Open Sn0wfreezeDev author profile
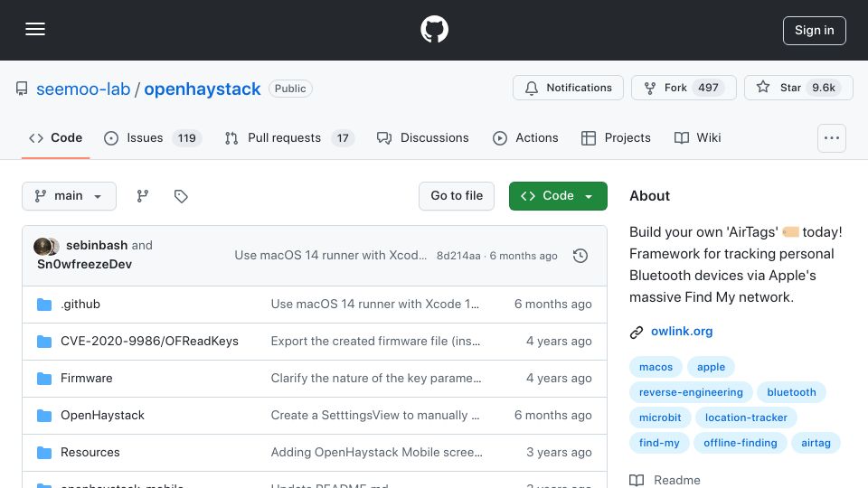Viewport: 868px width, 488px height. 85,265
